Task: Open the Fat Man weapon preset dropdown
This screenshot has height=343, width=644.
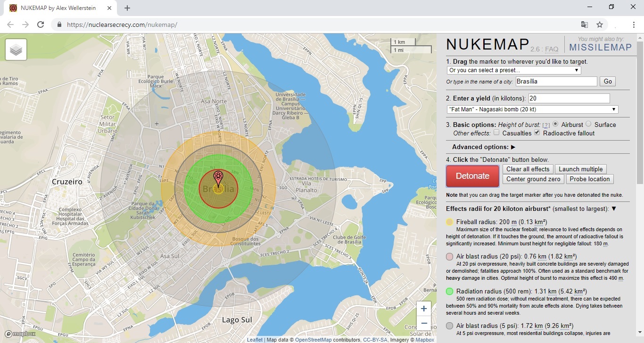Action: coord(532,109)
